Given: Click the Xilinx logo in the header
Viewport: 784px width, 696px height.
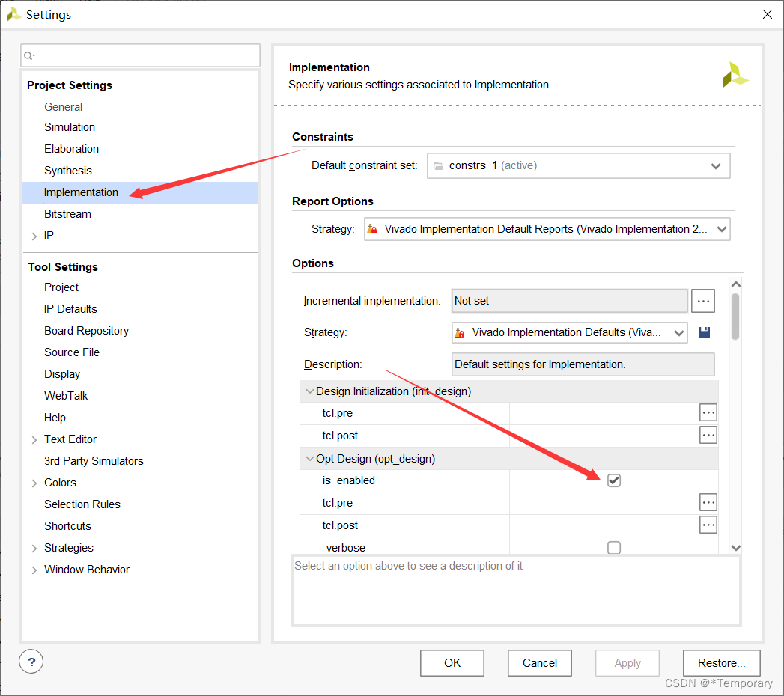Looking at the screenshot, I should coord(735,75).
